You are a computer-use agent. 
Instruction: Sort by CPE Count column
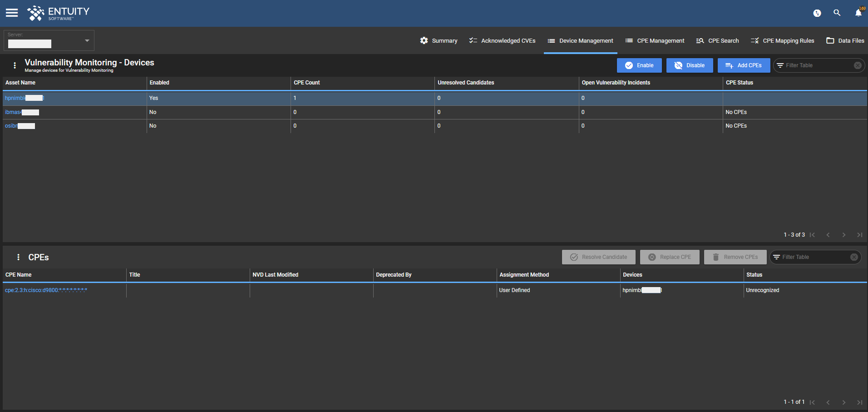pos(307,83)
